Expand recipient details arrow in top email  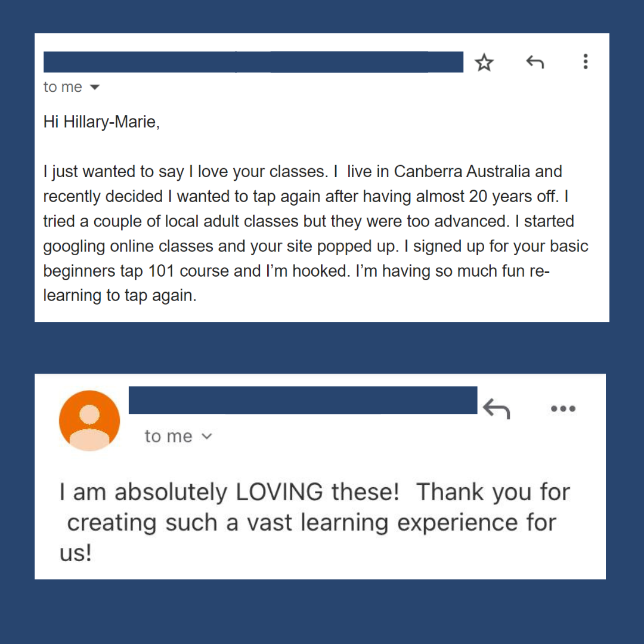coord(94,88)
